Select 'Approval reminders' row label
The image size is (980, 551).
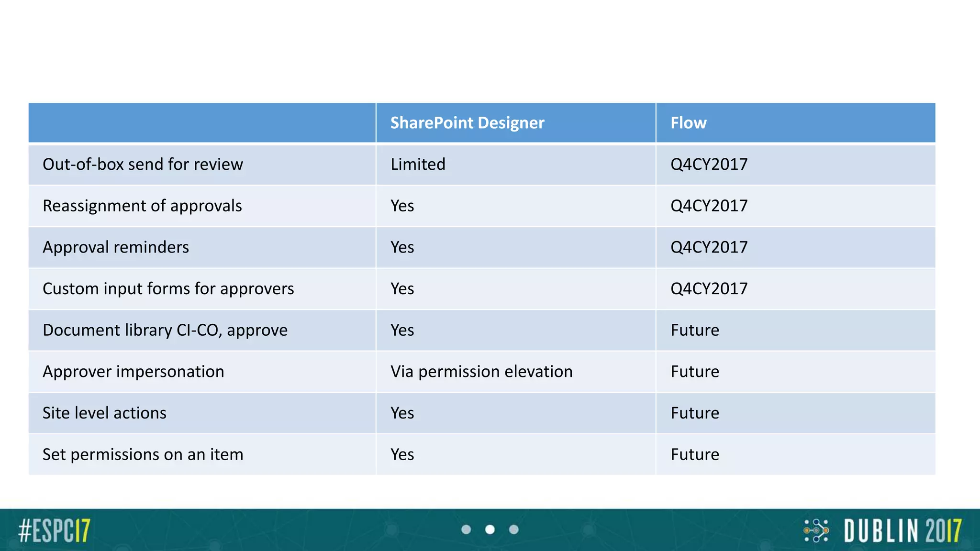(116, 248)
